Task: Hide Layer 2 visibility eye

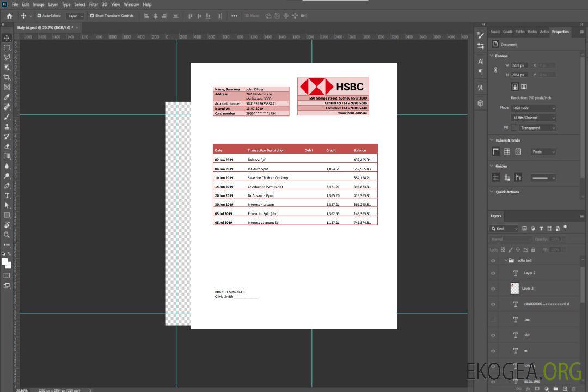Action: click(x=493, y=273)
